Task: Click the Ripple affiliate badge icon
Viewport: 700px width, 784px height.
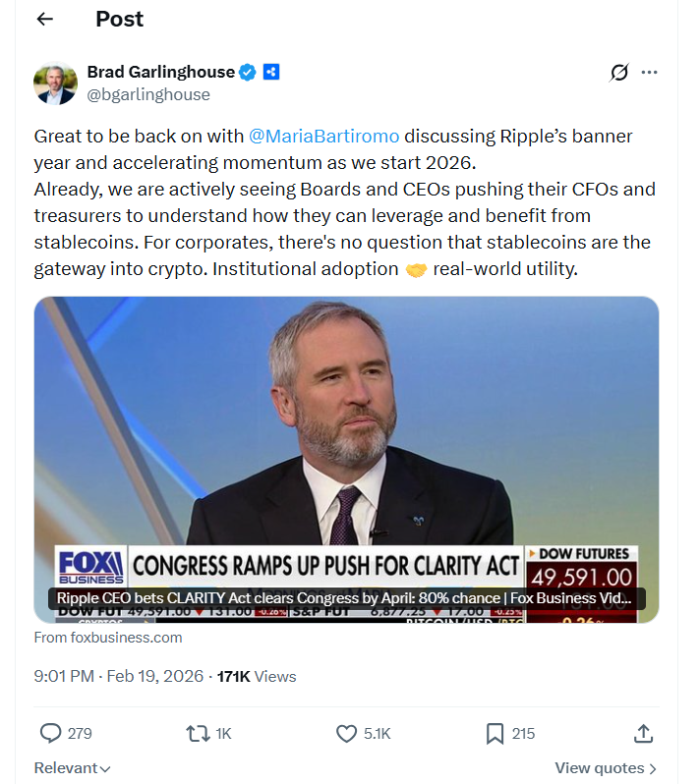Action: 271,72
